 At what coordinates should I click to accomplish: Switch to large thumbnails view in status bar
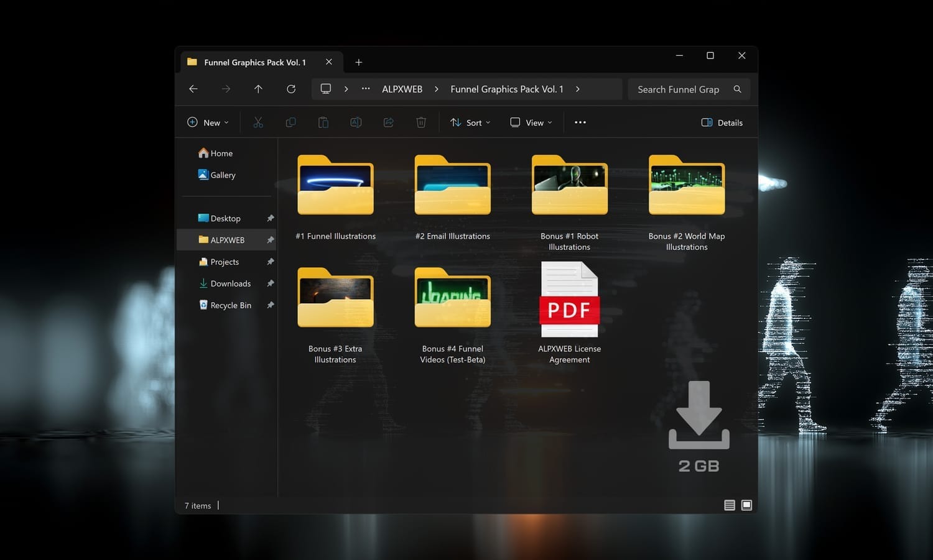click(x=746, y=505)
